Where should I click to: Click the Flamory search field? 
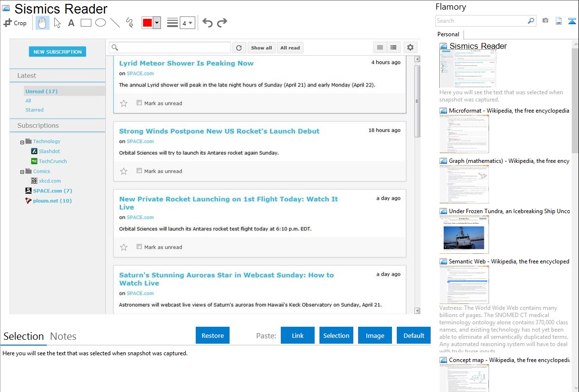[481, 21]
